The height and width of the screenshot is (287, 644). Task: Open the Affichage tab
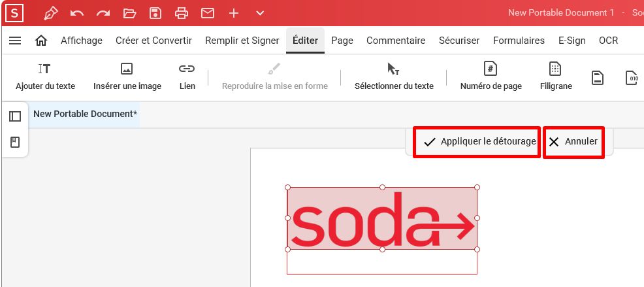pos(82,41)
